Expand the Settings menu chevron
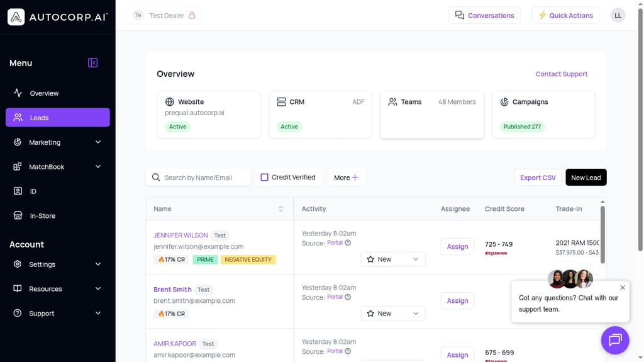The width and height of the screenshot is (644, 362). point(98,264)
